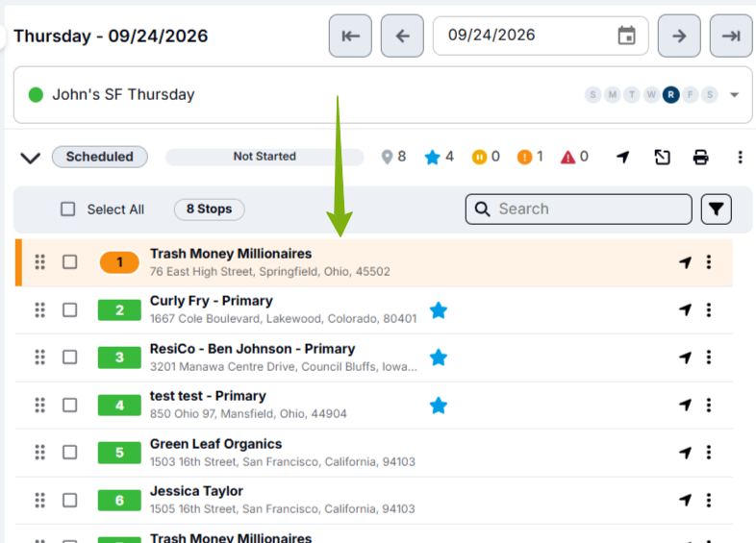Check the test test - Primary checkbox

pyautogui.click(x=70, y=405)
